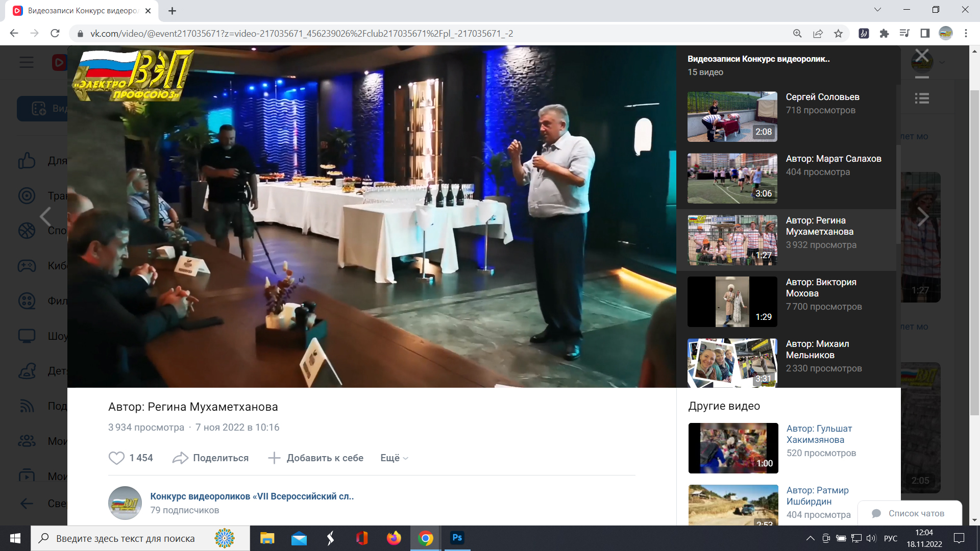Click the share page icon in address bar
The width and height of the screenshot is (980, 551).
[x=818, y=33]
